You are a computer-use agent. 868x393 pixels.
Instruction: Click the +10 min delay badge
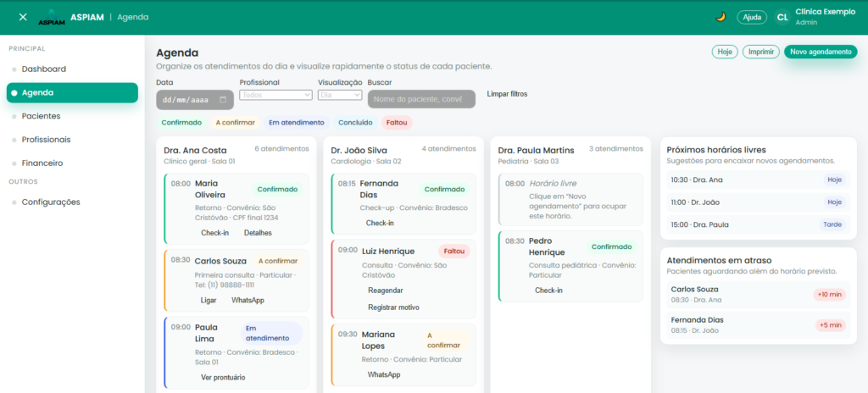pos(830,295)
